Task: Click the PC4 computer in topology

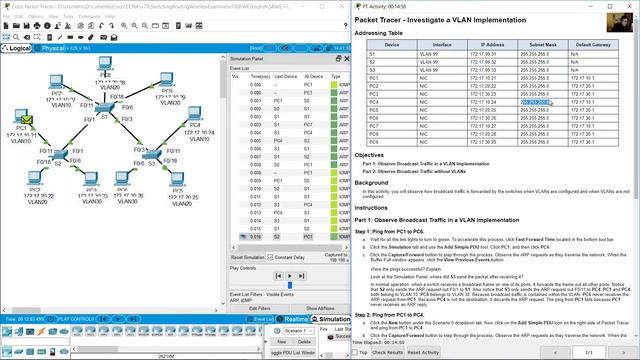Action: click(x=195, y=113)
